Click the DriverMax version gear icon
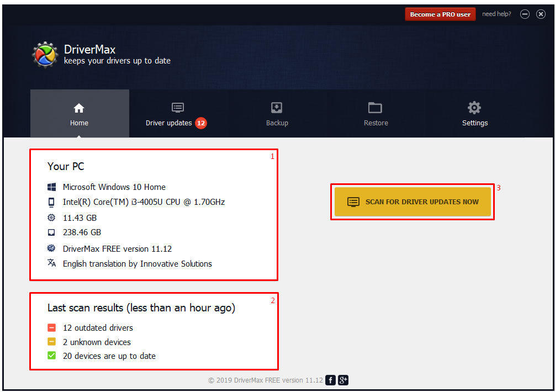The image size is (555, 392). click(52, 248)
